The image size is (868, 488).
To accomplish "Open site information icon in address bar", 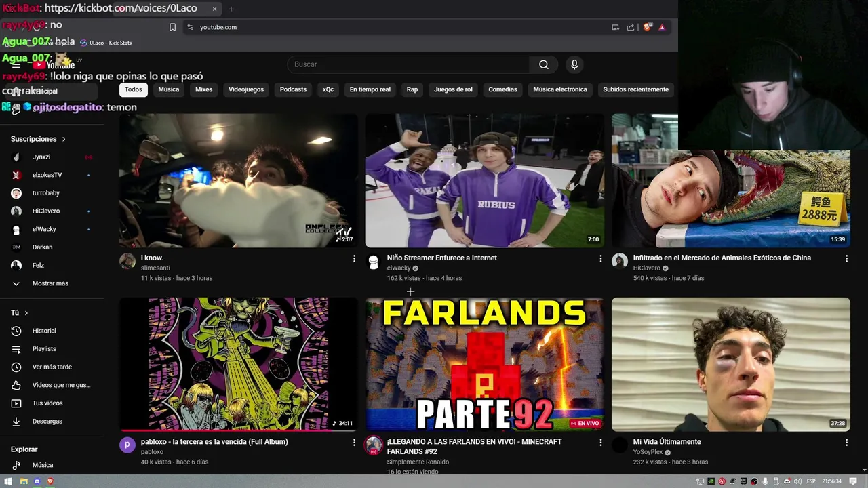I will [x=190, y=27].
